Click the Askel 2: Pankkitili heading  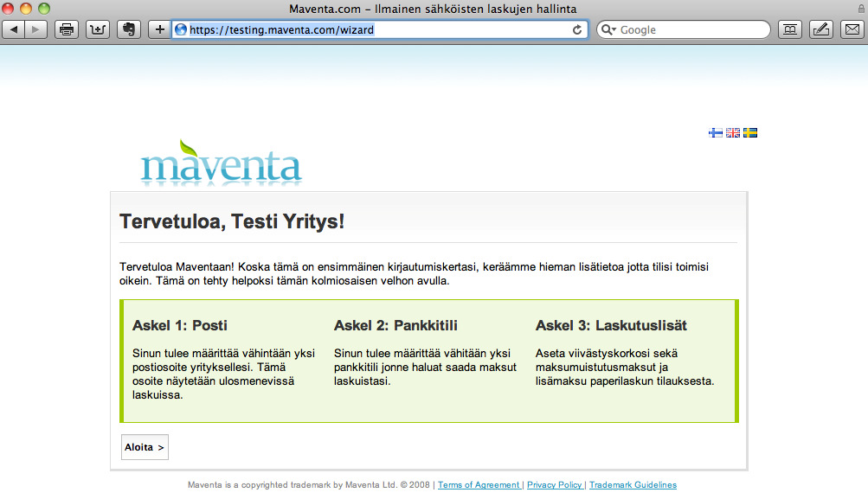[395, 325]
